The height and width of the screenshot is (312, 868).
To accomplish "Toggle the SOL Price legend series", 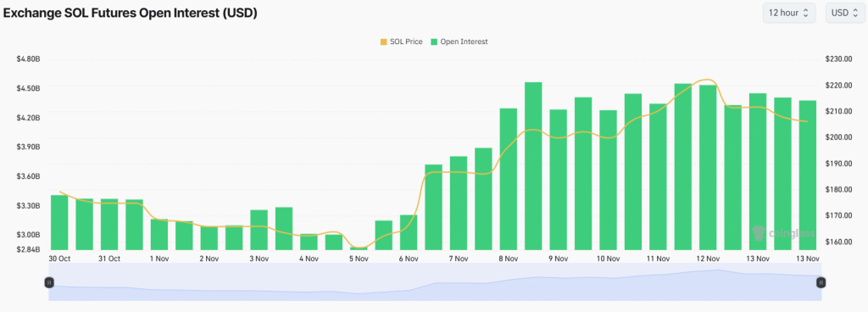I will 401,42.
